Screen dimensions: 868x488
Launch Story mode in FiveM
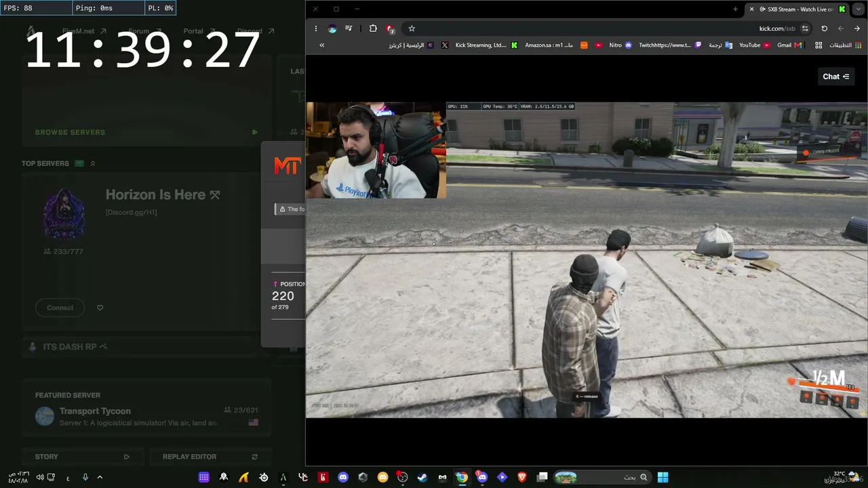(x=83, y=457)
